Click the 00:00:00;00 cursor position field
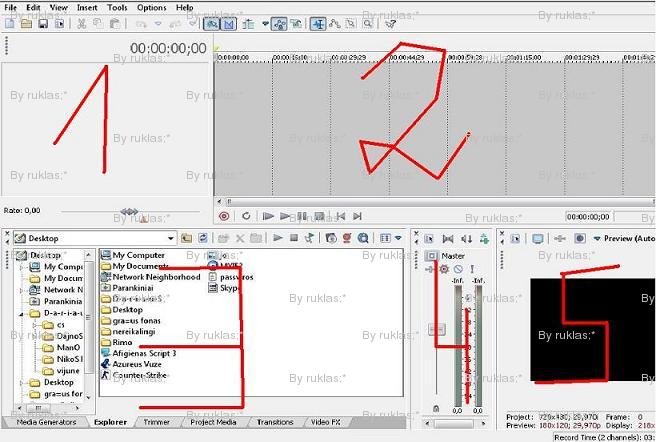This screenshot has height=442, width=656. click(x=588, y=217)
